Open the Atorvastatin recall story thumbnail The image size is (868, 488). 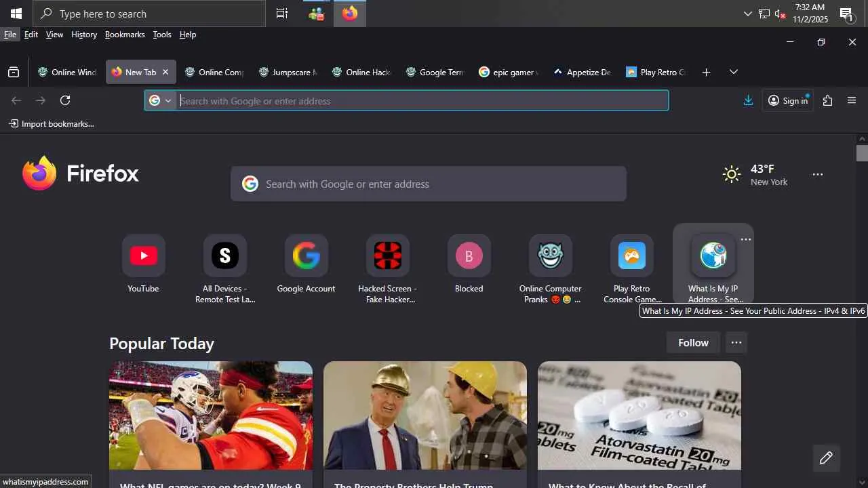[x=639, y=415]
